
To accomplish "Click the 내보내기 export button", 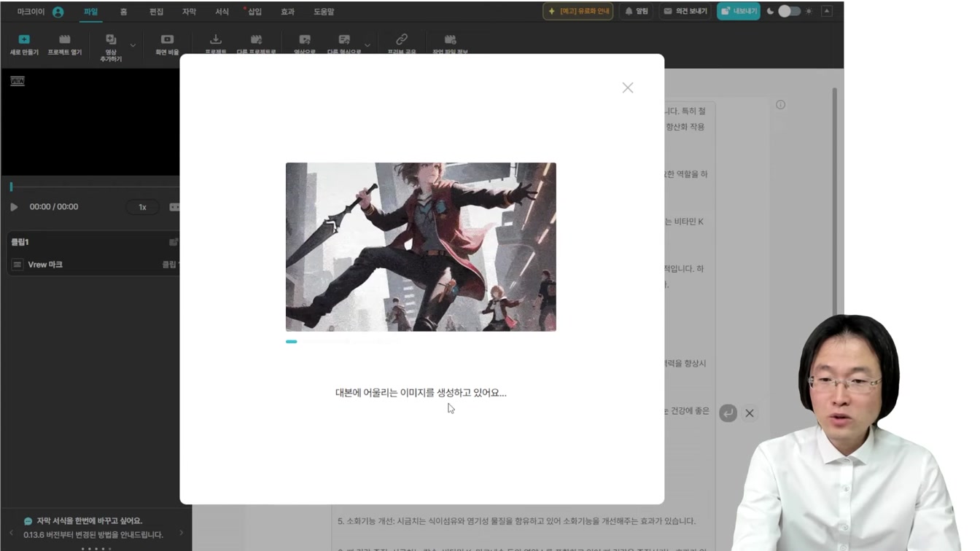I will click(739, 12).
